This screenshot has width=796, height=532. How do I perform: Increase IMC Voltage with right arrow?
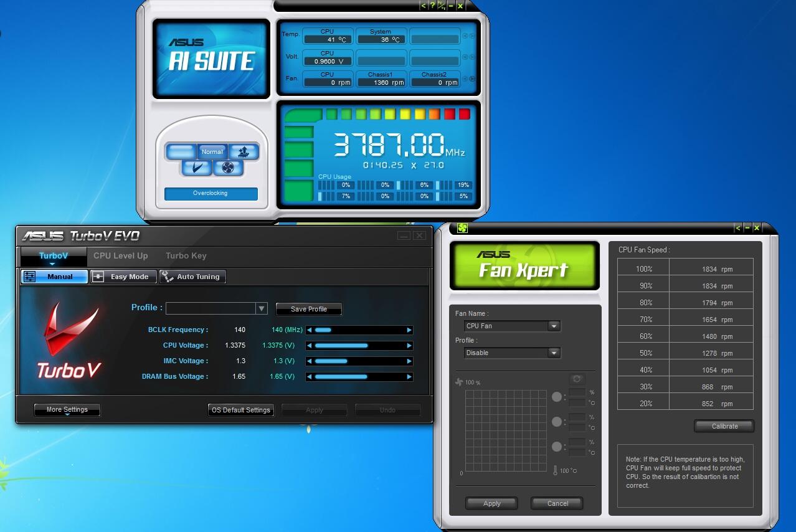coord(409,361)
